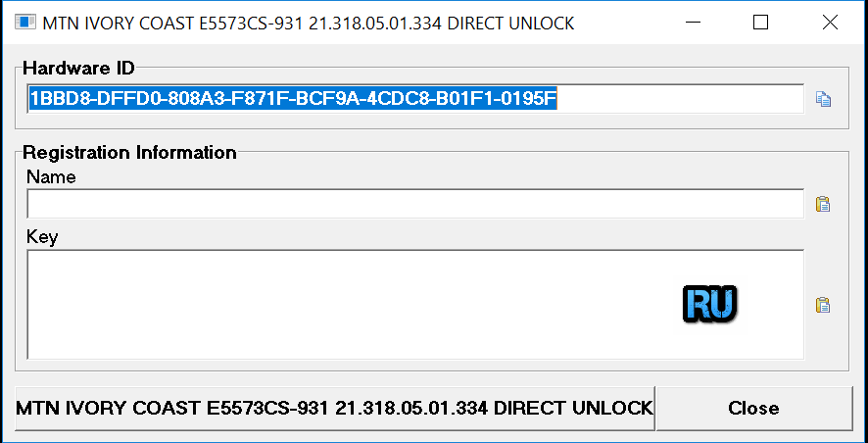The width and height of the screenshot is (868, 443).
Task: Focus the large Key text area
Action: point(415,305)
